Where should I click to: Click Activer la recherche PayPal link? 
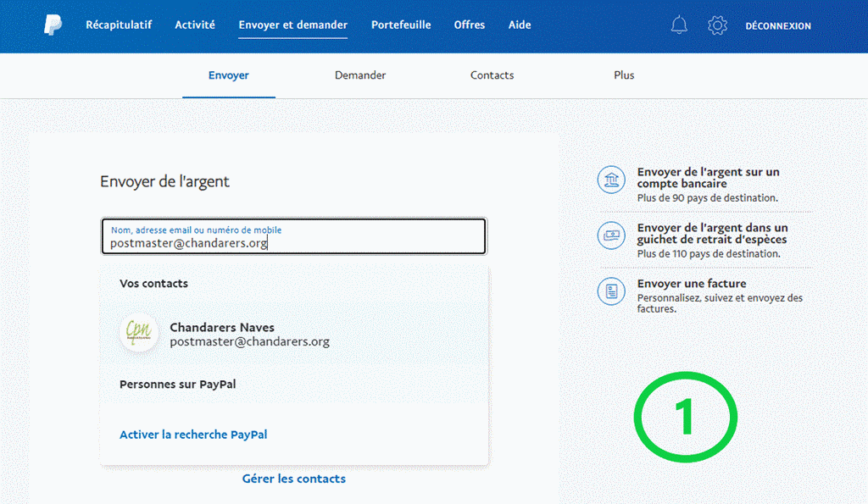[x=193, y=435]
